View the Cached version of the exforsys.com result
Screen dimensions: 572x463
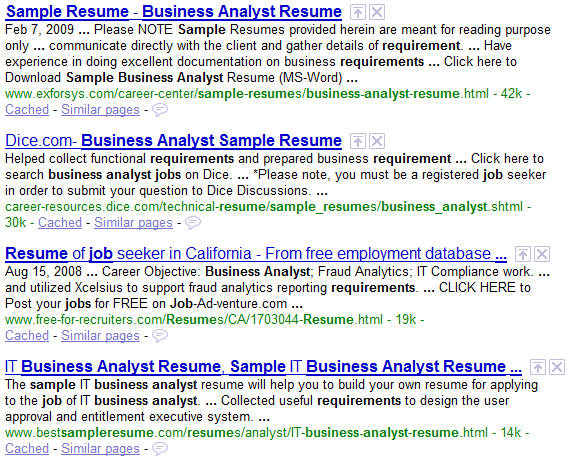pyautogui.click(x=27, y=109)
